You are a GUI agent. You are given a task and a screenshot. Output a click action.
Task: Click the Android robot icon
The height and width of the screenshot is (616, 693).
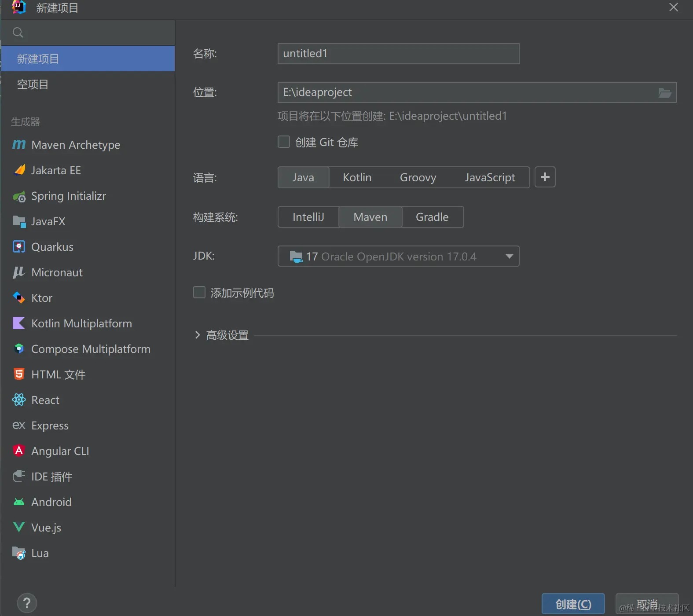coord(19,502)
